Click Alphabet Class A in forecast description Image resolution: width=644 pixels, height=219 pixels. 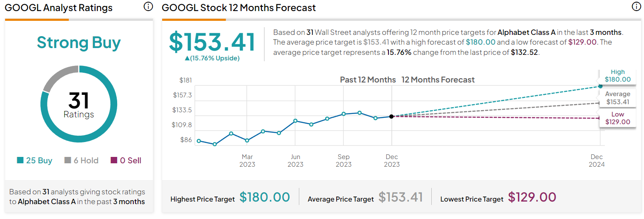pyautogui.click(x=526, y=32)
